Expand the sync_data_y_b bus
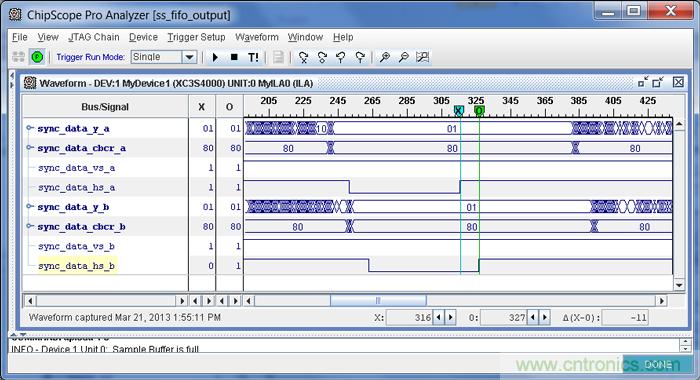 coord(29,206)
